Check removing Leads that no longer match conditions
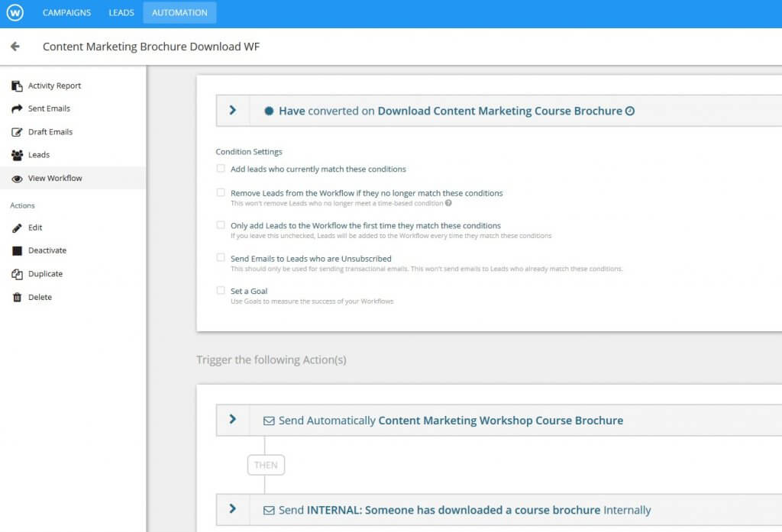This screenshot has height=532, width=782. pyautogui.click(x=221, y=192)
